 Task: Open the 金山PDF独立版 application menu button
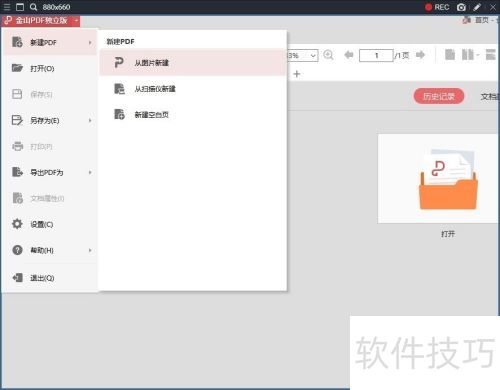(41, 21)
